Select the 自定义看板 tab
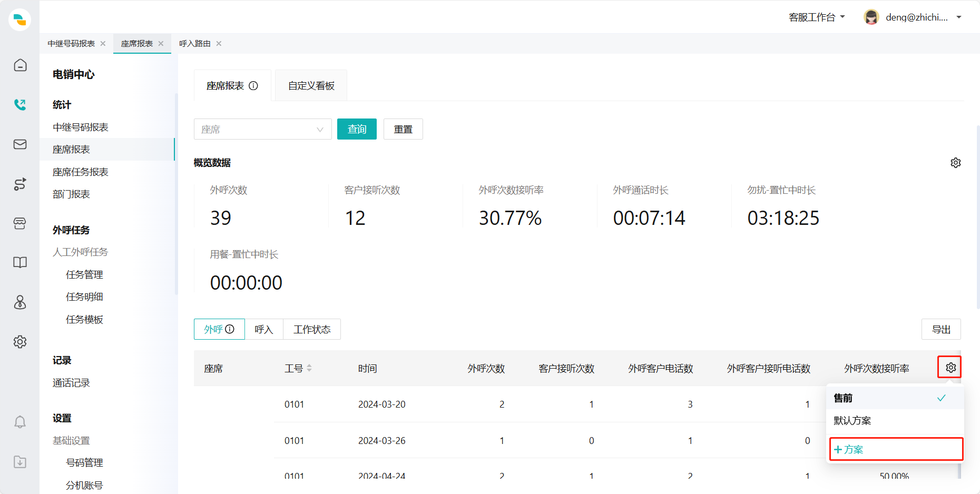Screen dimensions: 980x494 (x=311, y=86)
